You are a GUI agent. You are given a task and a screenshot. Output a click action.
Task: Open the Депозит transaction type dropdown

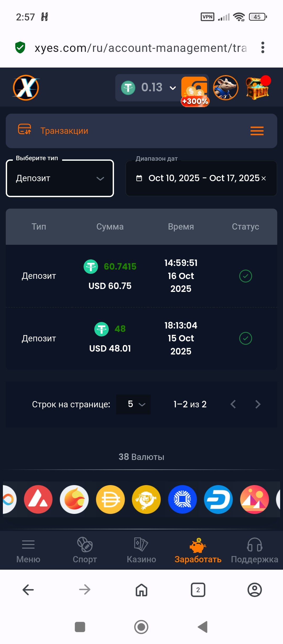[60, 178]
